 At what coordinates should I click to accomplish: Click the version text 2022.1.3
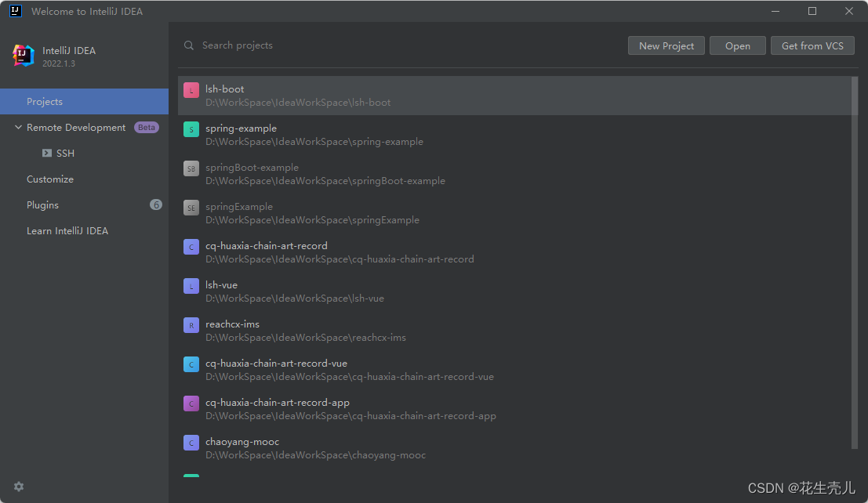59,63
